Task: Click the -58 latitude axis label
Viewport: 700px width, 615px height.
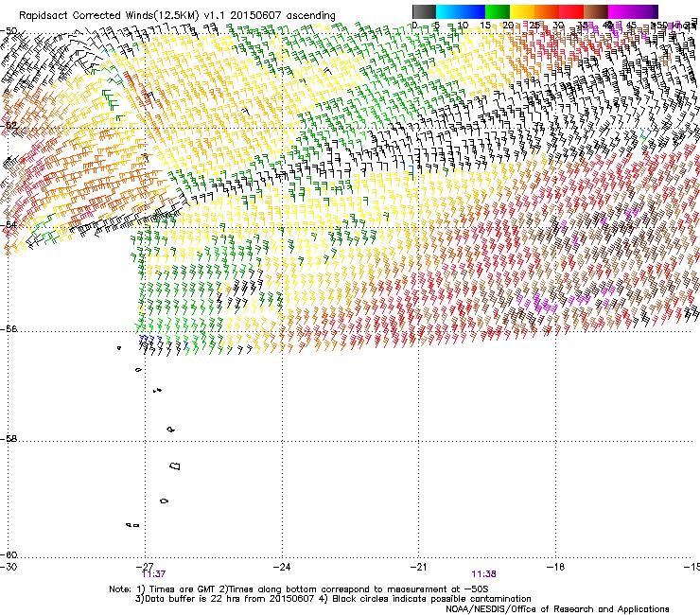Action: tap(9, 439)
